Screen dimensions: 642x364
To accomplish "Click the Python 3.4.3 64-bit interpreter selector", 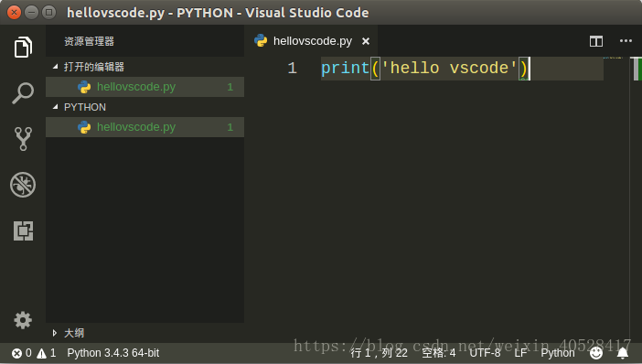I will tap(113, 353).
